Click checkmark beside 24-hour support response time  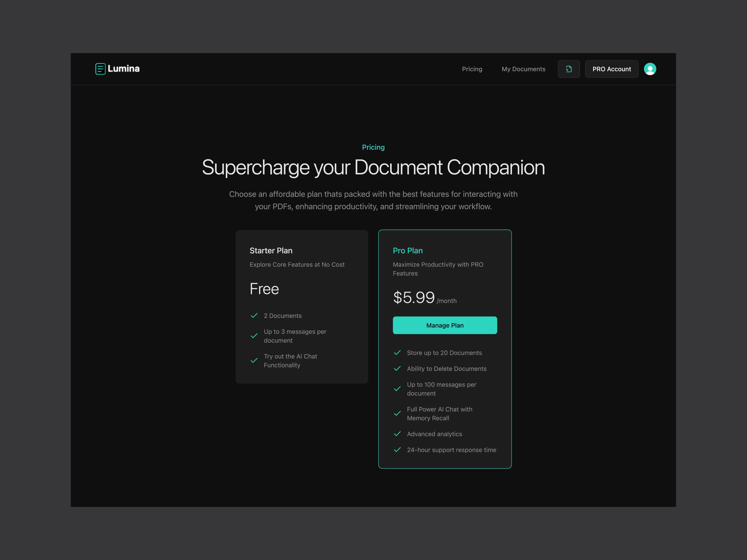point(397,450)
